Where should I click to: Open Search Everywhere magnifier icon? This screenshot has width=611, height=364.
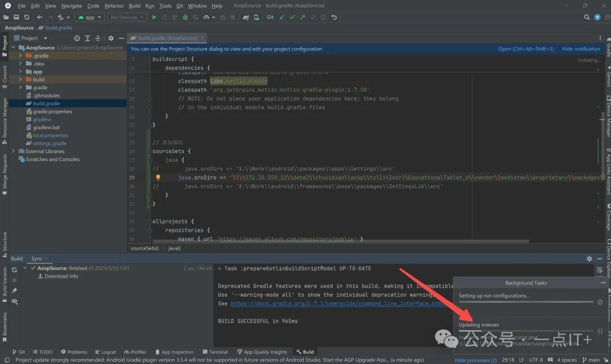587,17
